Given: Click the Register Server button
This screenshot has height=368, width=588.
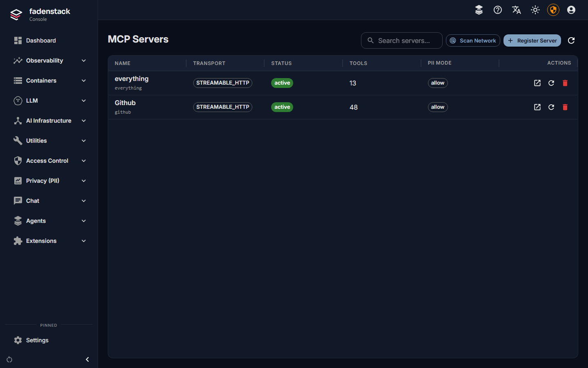Looking at the screenshot, I should [532, 40].
